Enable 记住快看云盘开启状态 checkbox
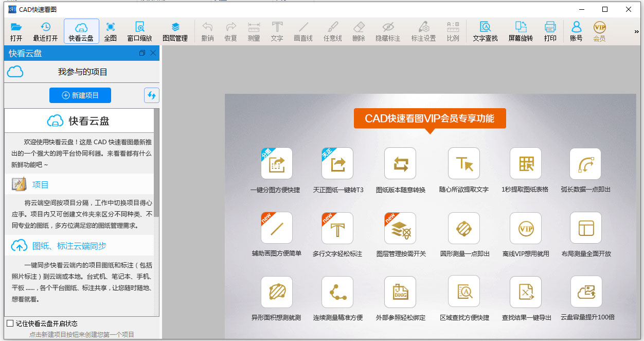Viewport: 644px width, 341px height. click(9, 322)
